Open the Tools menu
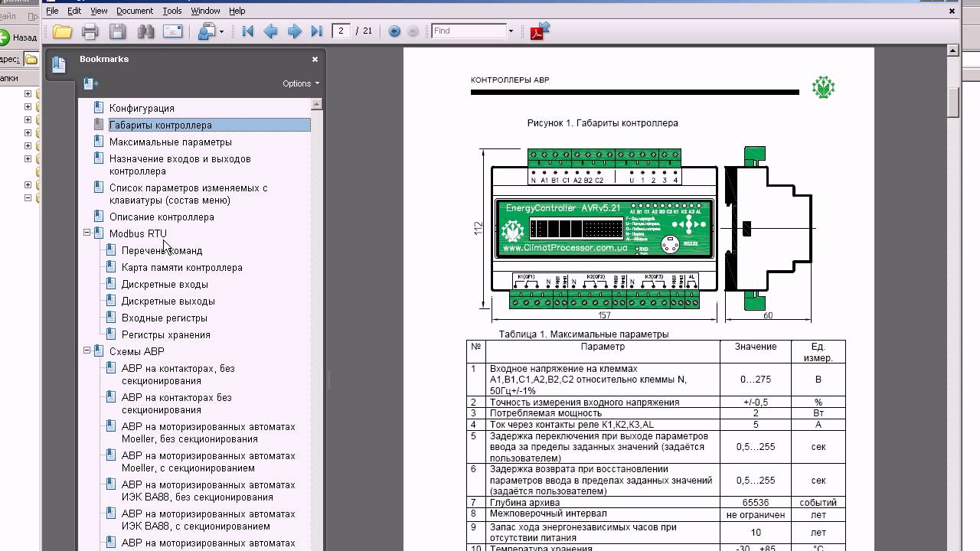Viewport: 980px width, 551px height. click(172, 11)
